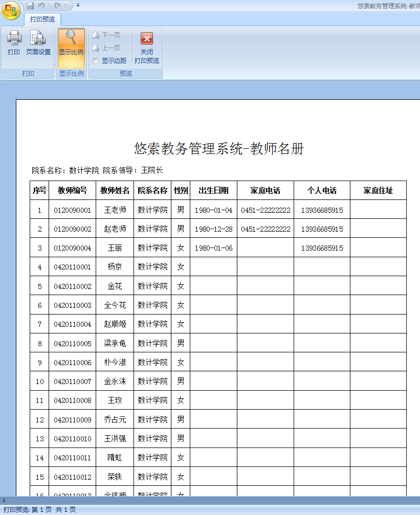
Task: Open the round Office button menu
Action: click(11, 11)
